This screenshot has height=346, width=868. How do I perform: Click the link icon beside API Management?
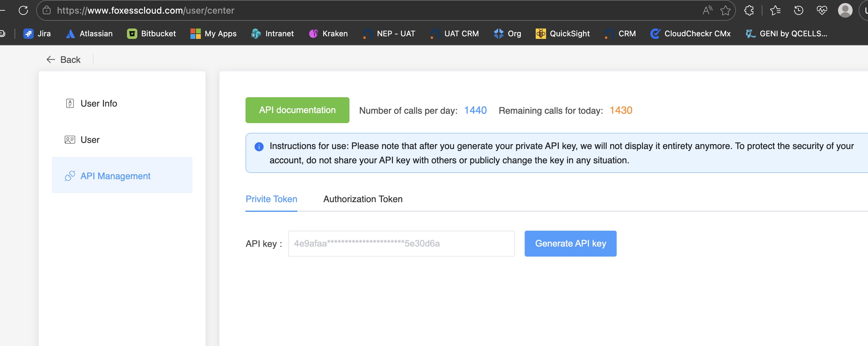click(70, 176)
